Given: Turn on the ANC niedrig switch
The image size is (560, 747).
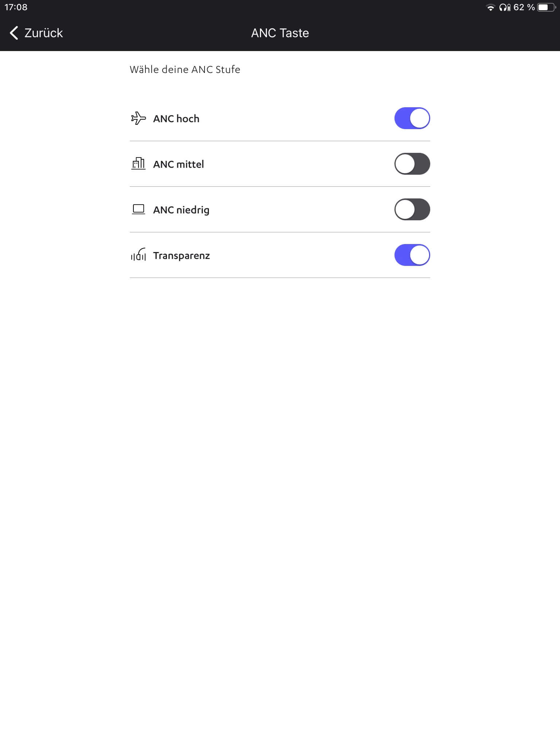Looking at the screenshot, I should tap(412, 209).
